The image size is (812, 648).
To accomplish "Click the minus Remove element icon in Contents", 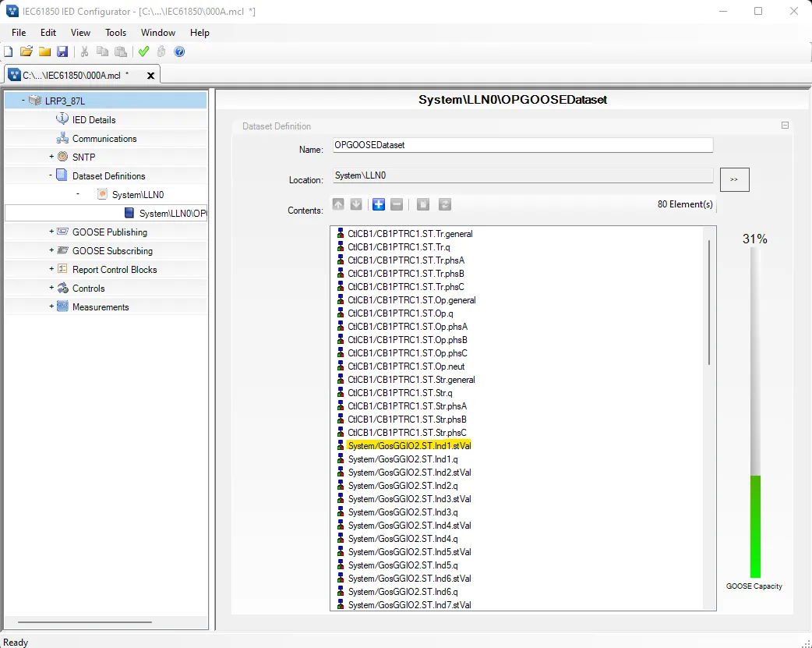I will click(397, 204).
